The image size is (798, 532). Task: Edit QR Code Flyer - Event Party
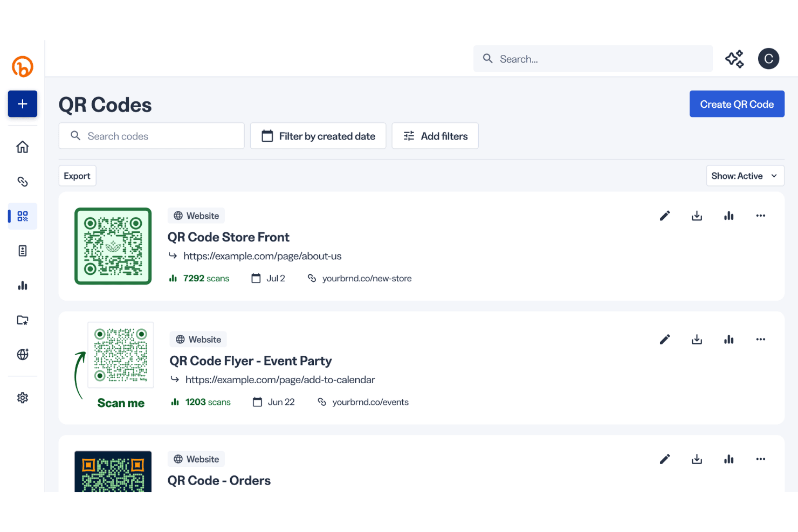pyautogui.click(x=665, y=340)
